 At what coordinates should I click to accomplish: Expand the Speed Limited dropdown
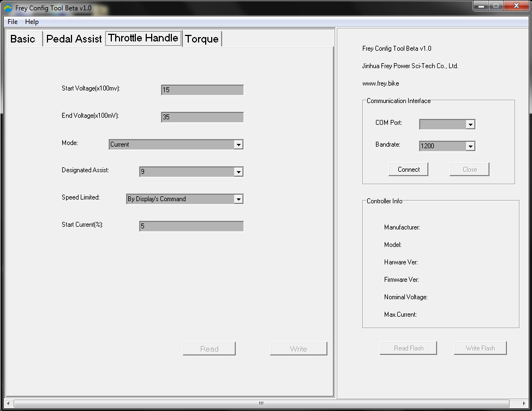[238, 198]
